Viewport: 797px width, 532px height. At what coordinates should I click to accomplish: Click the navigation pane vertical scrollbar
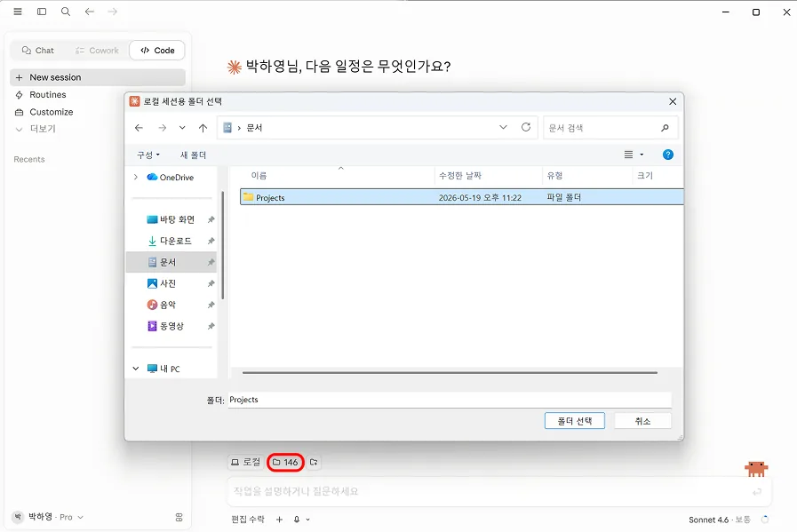pyautogui.click(x=223, y=245)
